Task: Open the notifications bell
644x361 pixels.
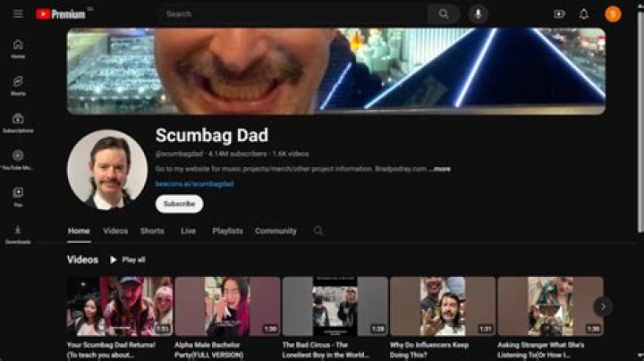Action: 583,14
